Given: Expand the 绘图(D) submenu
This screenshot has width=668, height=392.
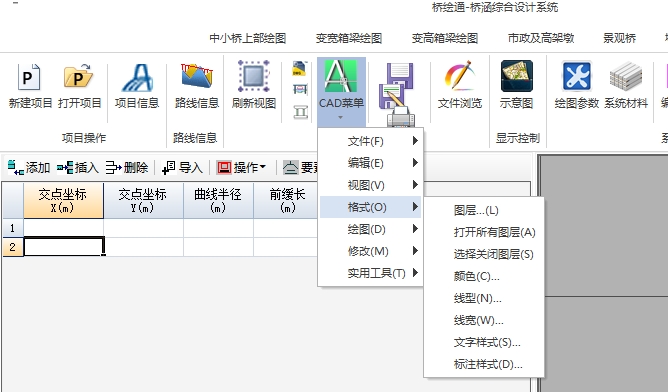Looking at the screenshot, I should [x=371, y=229].
